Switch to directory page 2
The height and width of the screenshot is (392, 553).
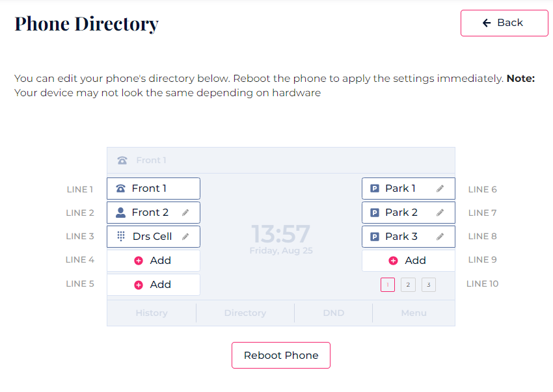point(408,285)
